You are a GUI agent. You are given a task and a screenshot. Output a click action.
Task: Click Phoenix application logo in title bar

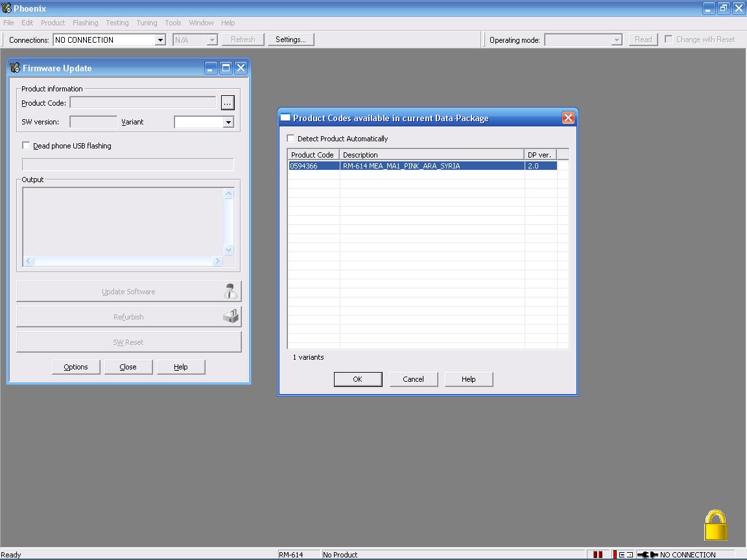6,8
